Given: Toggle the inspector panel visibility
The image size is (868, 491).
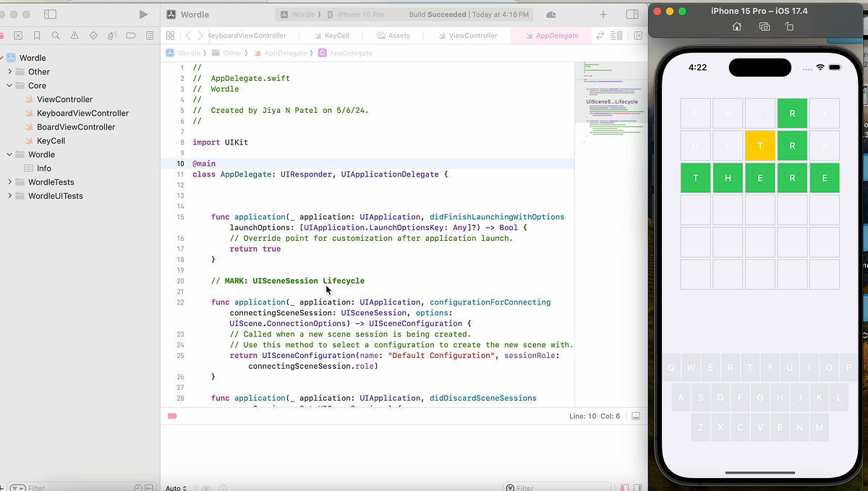Looking at the screenshot, I should tap(631, 14).
